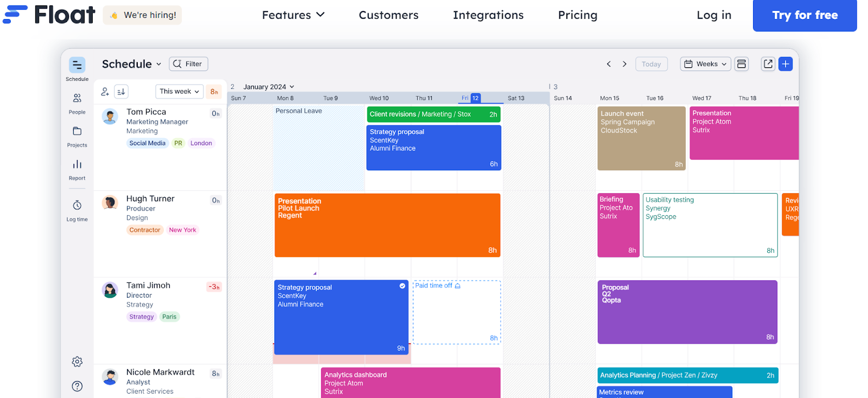Toggle completed check on Tami's Strategy proposal
The image size is (868, 398).
coord(402,286)
